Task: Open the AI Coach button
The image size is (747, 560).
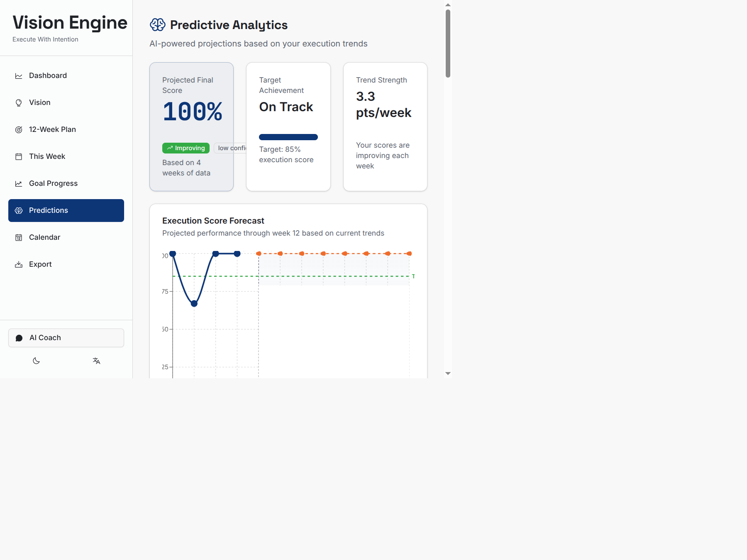Action: 66,338
